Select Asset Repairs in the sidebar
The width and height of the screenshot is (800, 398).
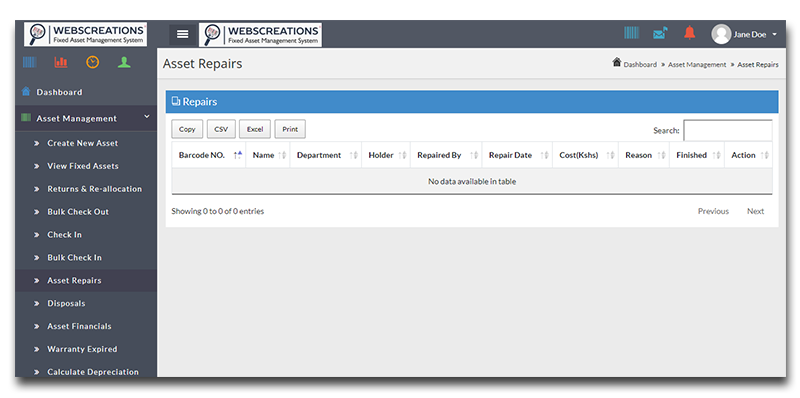(74, 281)
